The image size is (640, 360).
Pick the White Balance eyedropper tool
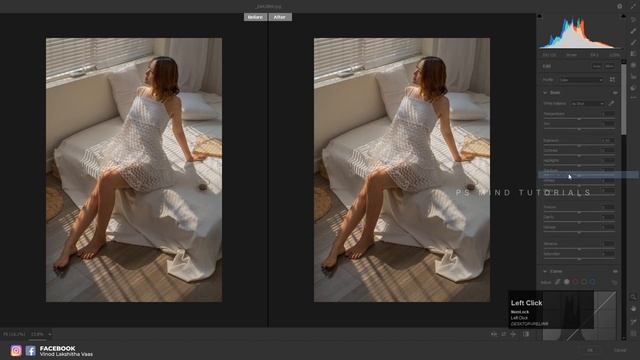coord(611,104)
